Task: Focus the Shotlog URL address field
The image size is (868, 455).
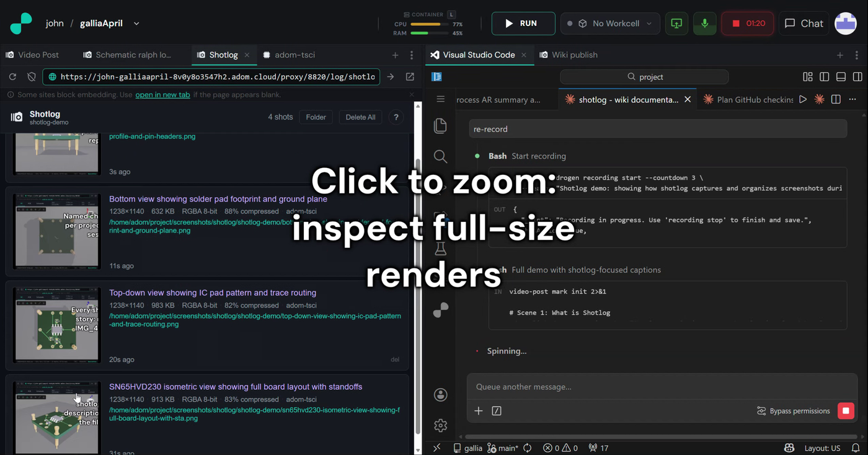Action: pos(211,77)
